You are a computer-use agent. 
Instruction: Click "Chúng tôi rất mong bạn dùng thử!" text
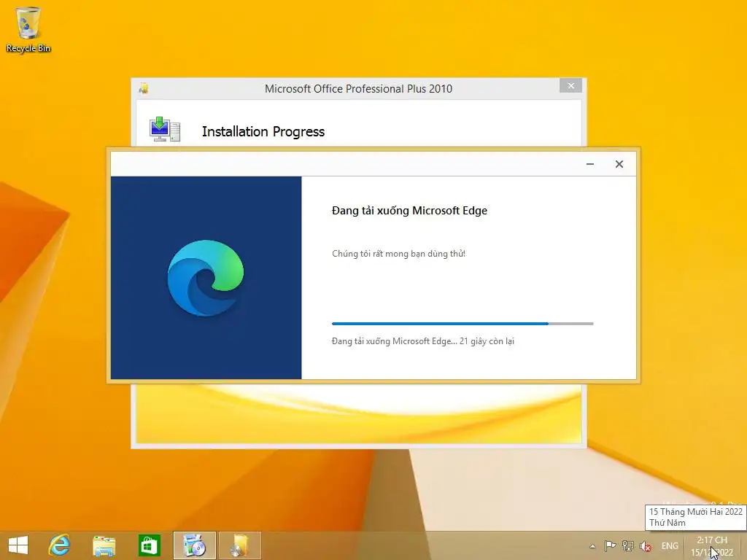399,254
